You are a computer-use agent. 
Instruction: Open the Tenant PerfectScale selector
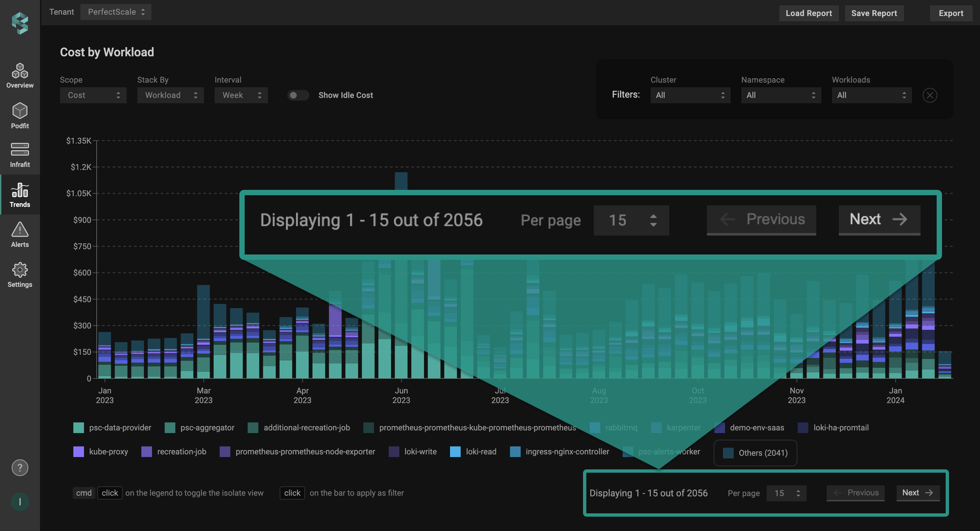coord(116,12)
